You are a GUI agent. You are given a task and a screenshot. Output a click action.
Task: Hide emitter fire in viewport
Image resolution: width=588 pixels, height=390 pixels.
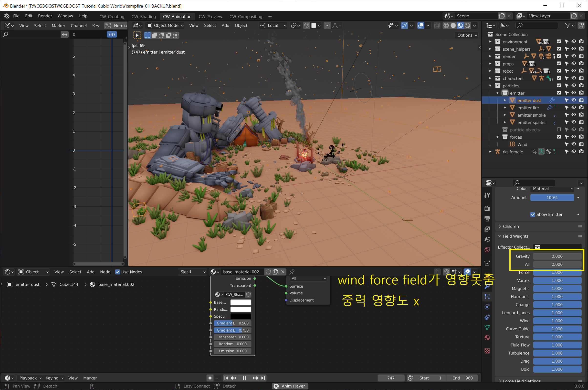(x=574, y=107)
